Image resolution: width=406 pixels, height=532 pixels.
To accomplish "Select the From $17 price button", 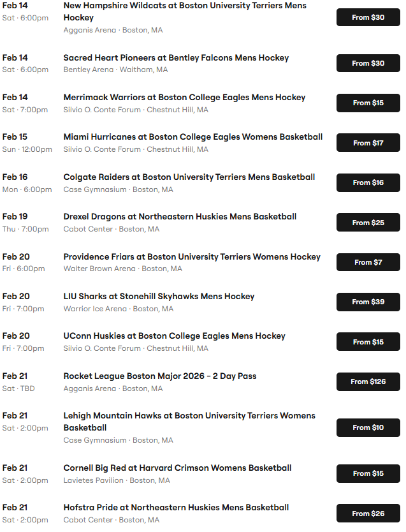I will (x=368, y=143).
